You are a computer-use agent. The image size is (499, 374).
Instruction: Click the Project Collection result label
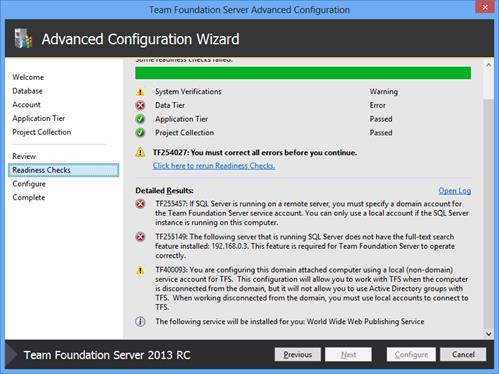[184, 132]
